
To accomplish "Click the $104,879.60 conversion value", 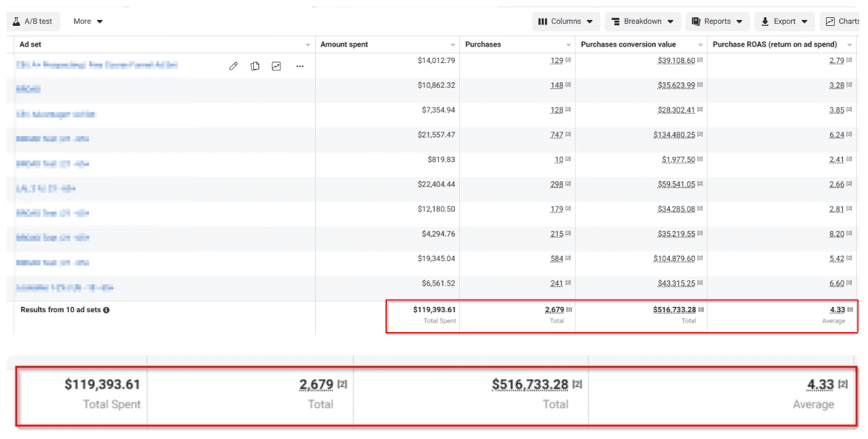I will coord(674,258).
